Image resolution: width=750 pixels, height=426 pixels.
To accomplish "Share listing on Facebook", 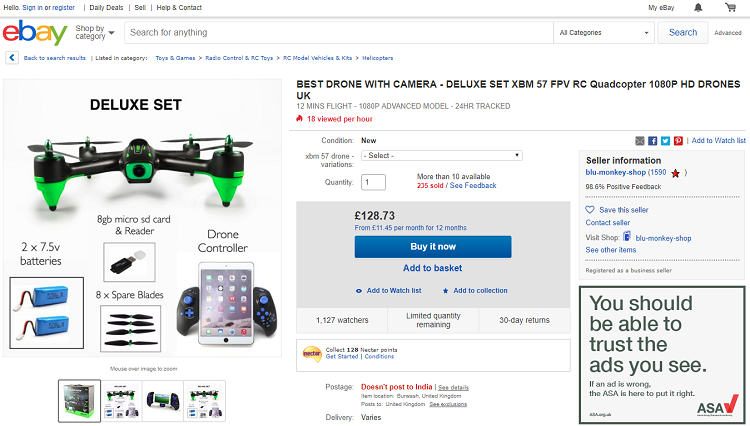I will [x=653, y=141].
